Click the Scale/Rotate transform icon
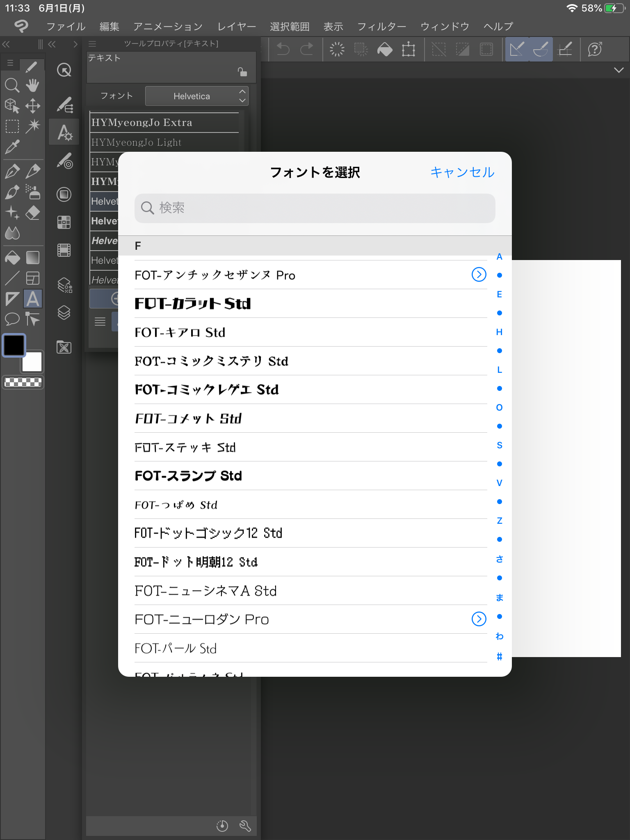This screenshot has width=630, height=840. 409,49
